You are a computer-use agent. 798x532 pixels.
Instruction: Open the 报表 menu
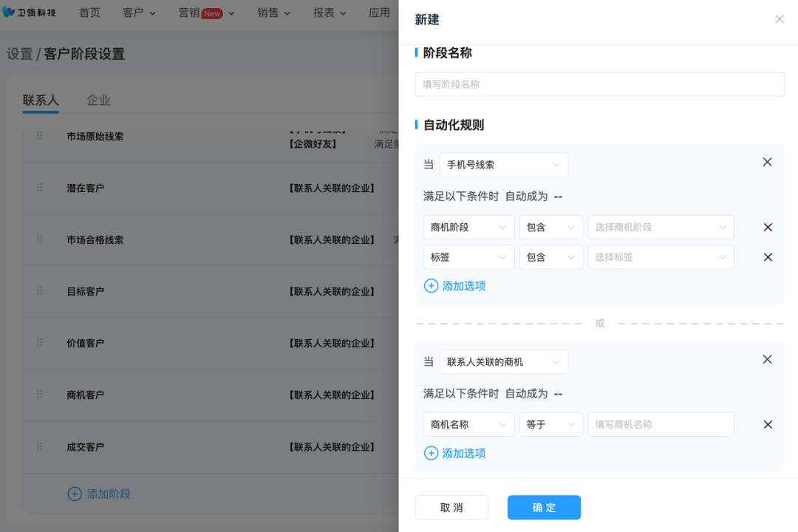tap(329, 13)
